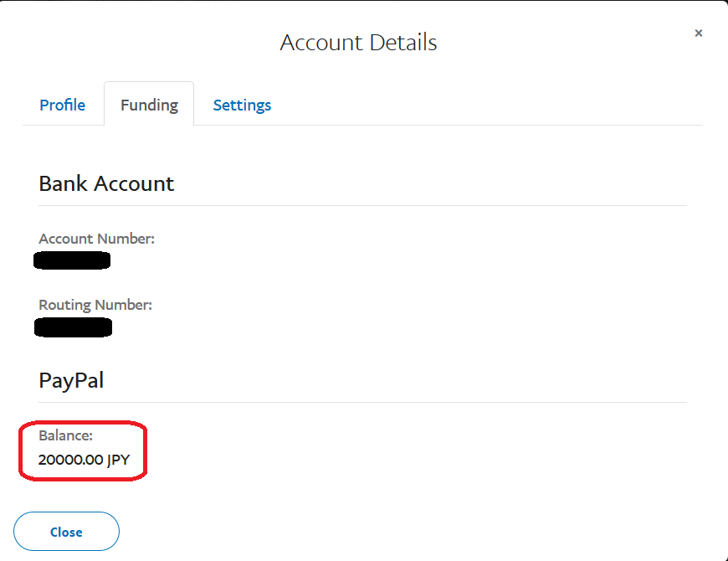The image size is (728, 561).
Task: Click the Balance label
Action: click(65, 436)
